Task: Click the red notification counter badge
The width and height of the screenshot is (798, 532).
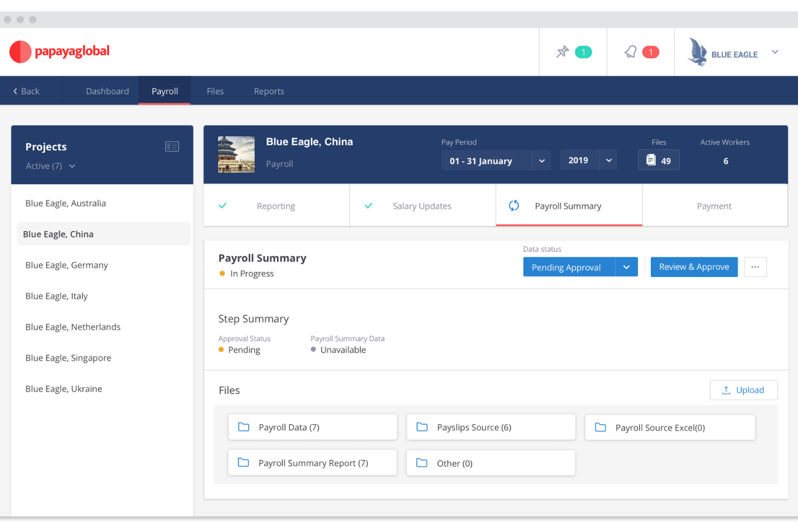Action: coord(651,52)
